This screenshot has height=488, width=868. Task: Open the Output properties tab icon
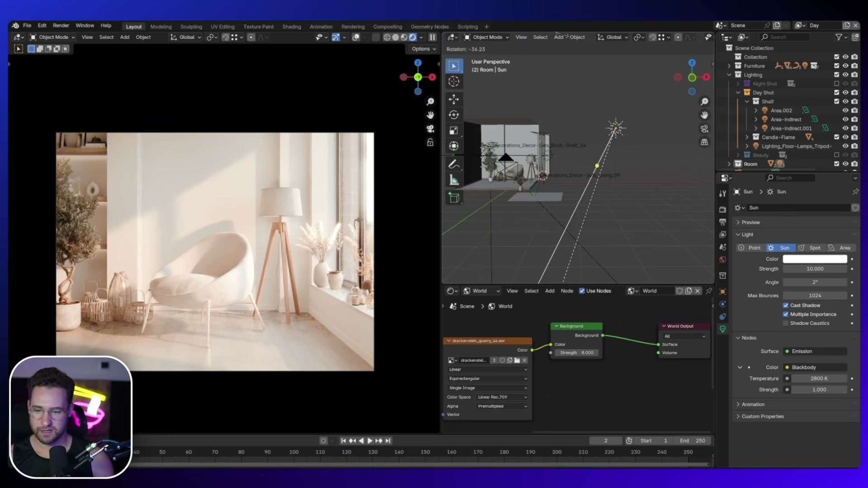tap(722, 222)
